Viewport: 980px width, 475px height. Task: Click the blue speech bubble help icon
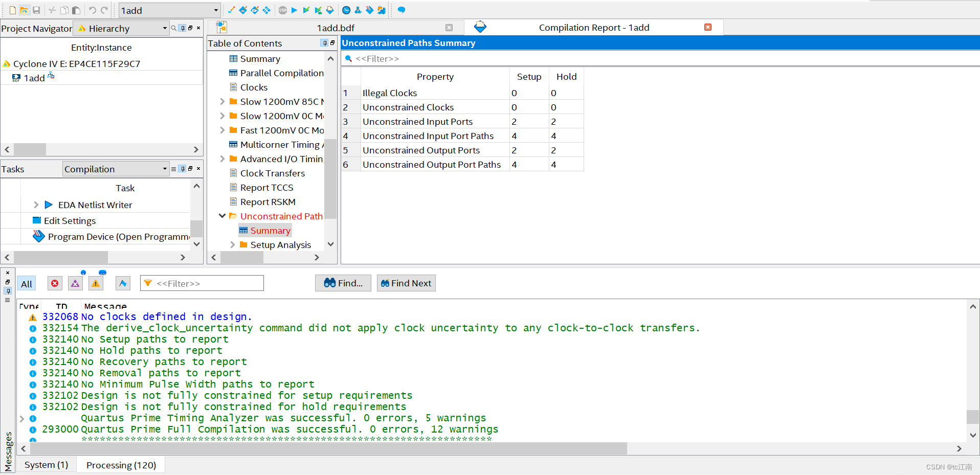[x=402, y=10]
